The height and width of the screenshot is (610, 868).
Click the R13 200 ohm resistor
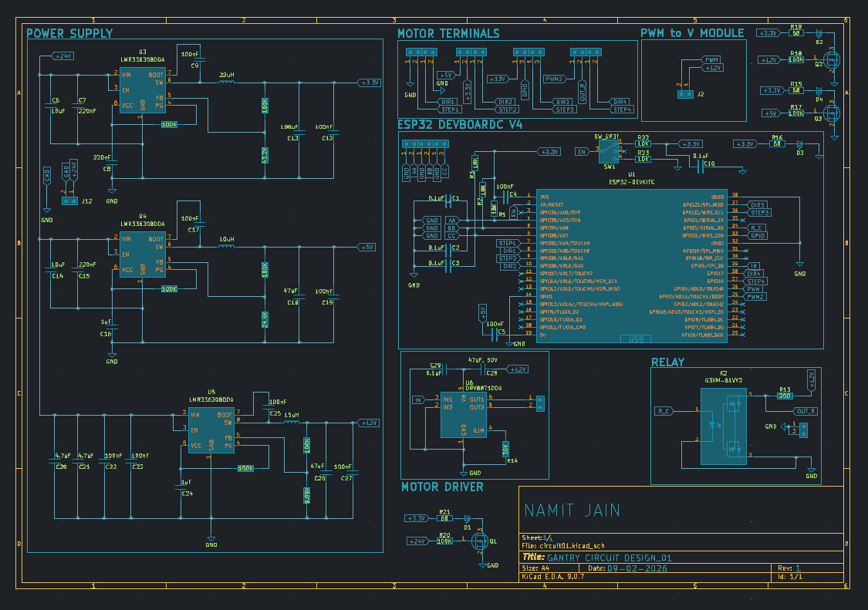pos(785,396)
